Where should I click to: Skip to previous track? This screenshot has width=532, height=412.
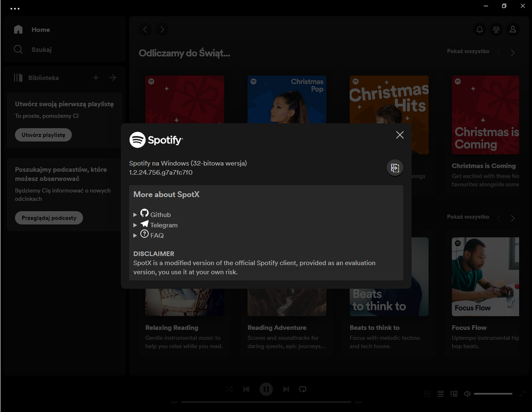click(246, 389)
